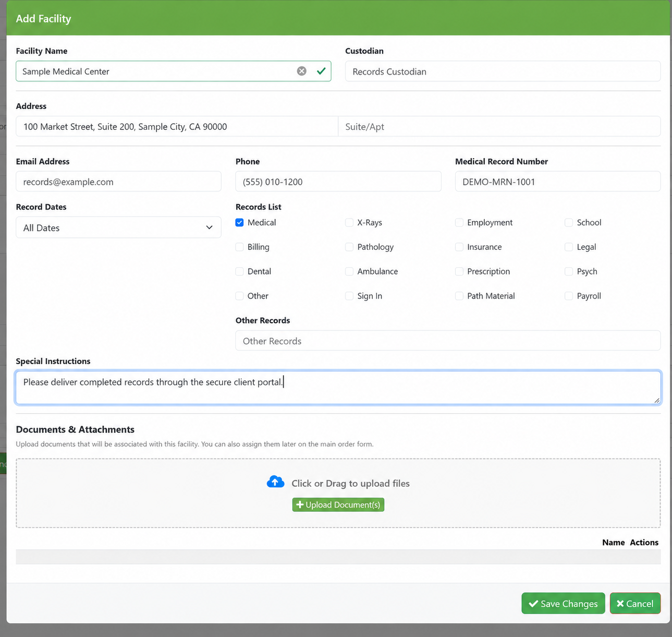Image resolution: width=672 pixels, height=637 pixels.
Task: Click the Upload Document(s) button
Action: tap(338, 504)
